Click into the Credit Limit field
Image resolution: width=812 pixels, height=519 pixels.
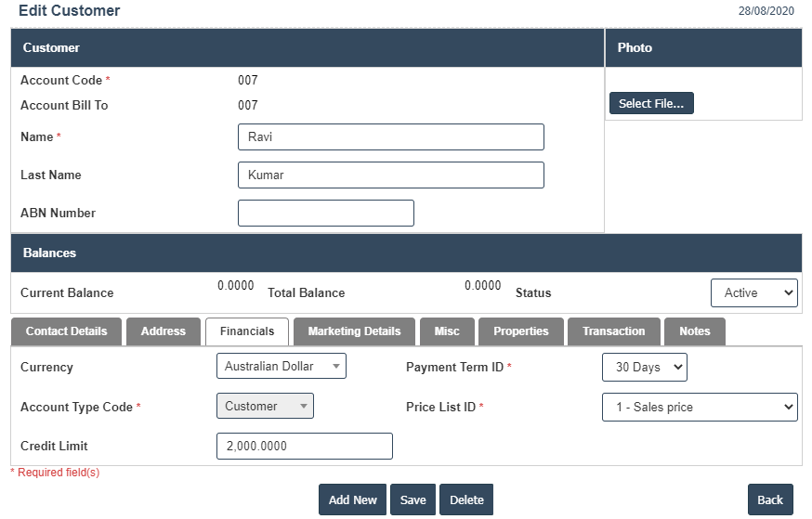coord(304,446)
